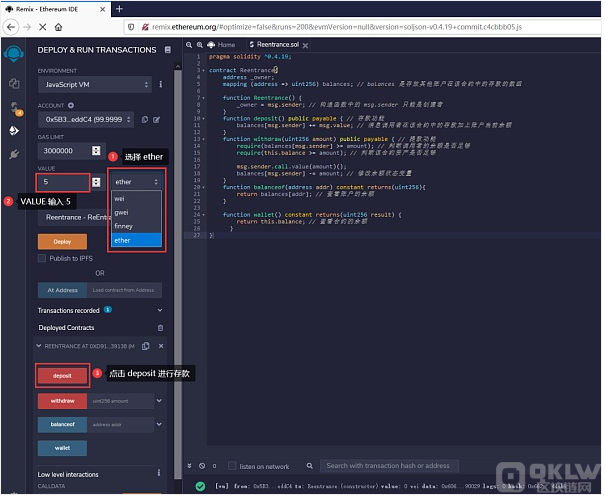Screen dimensions: 605x498
Task: Toggle listen on network checkbox
Action: coord(232,466)
